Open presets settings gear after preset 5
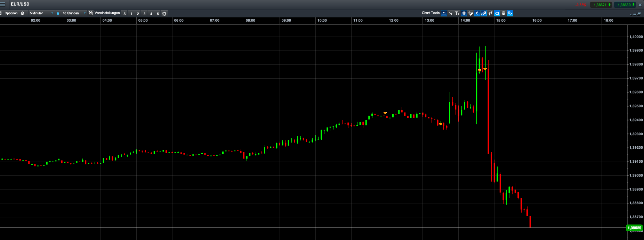 tap(164, 14)
